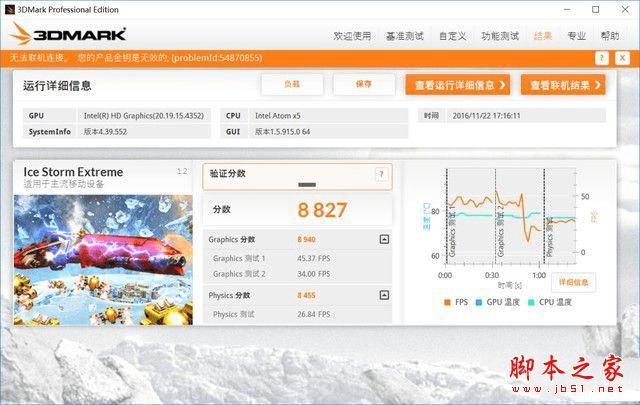The image size is (640, 405).
Task: Click the GPU 温度 blue legend swatch
Action: coord(479,303)
